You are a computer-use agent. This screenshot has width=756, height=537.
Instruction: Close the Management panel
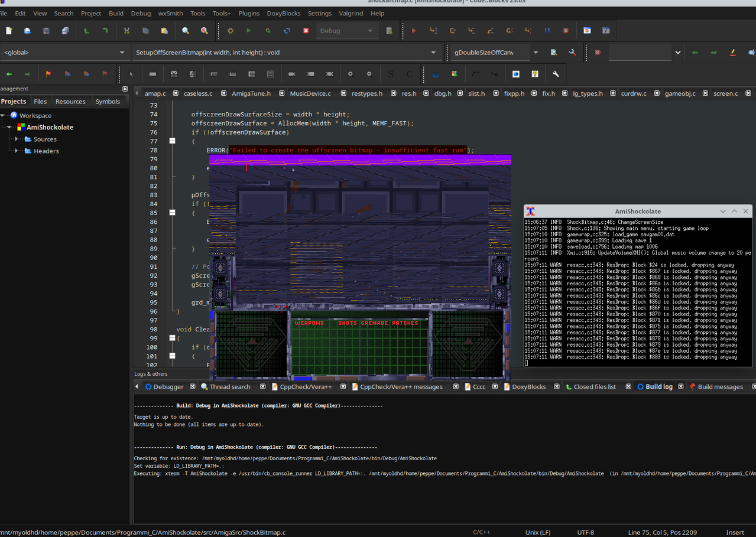point(125,89)
